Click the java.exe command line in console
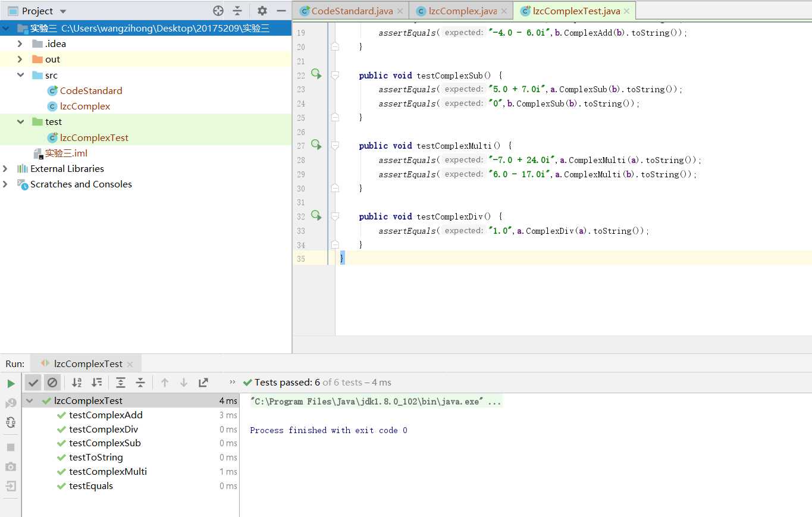Viewport: 812px width, 517px height. click(x=376, y=402)
